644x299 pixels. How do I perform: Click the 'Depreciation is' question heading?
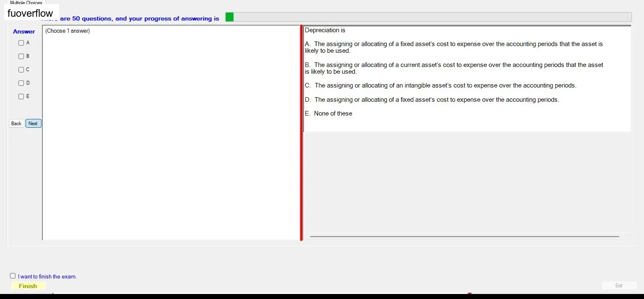click(x=325, y=30)
